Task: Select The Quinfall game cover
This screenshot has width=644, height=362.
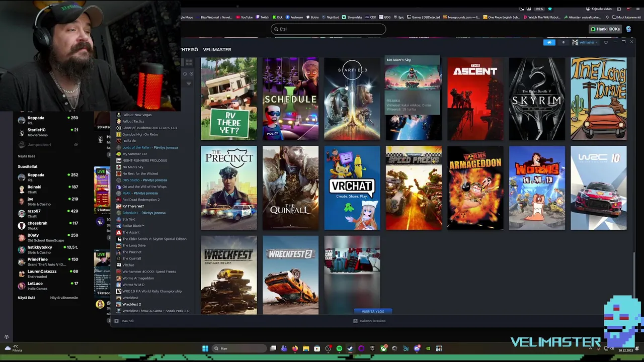Action: coord(290,188)
